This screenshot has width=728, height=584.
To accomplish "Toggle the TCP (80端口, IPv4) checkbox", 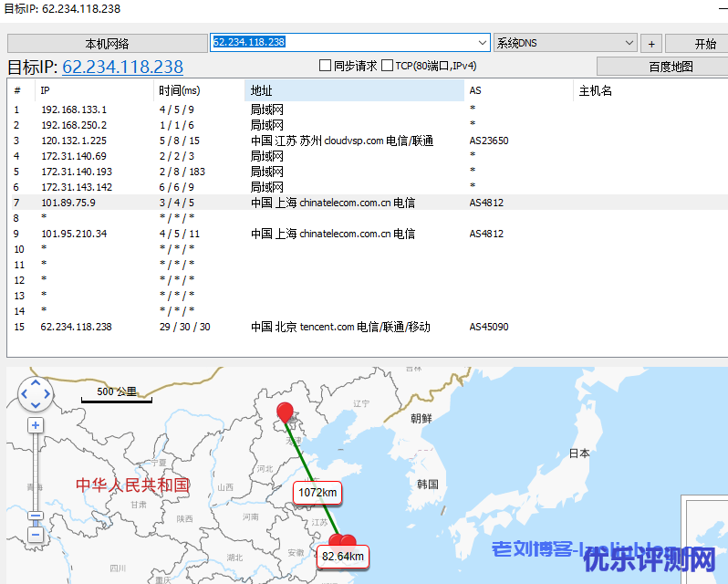I will point(388,66).
